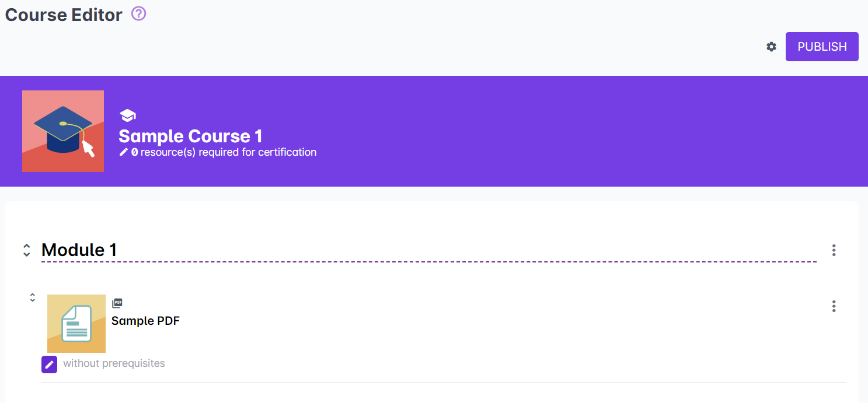Click the without prerequisites label
The width and height of the screenshot is (868, 403).
click(x=114, y=363)
